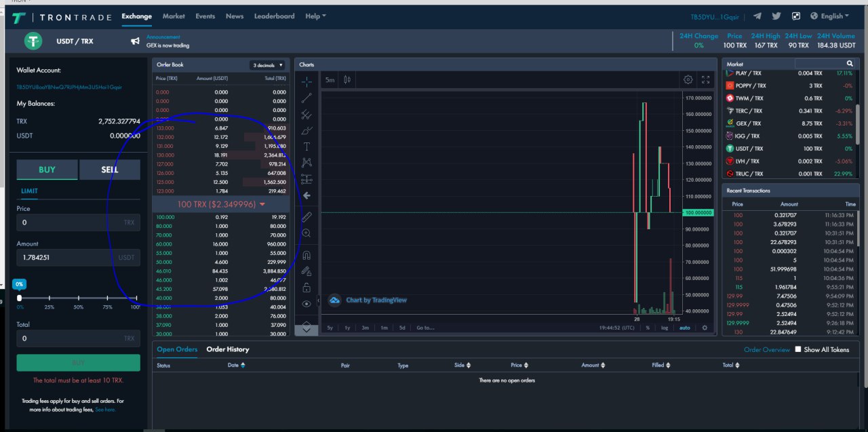
Task: Toggle lock all drawing tools icon
Action: coord(307,288)
